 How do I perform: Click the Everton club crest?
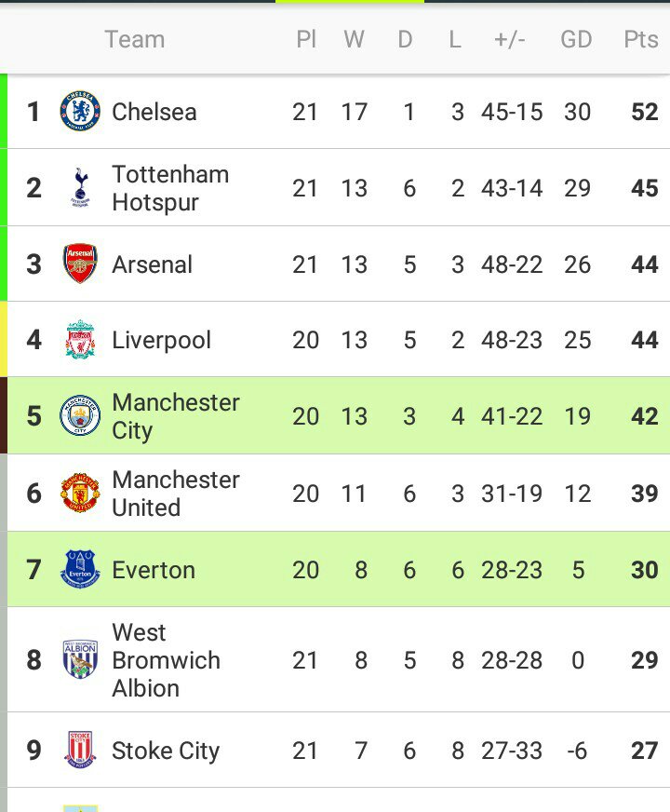pos(80,569)
